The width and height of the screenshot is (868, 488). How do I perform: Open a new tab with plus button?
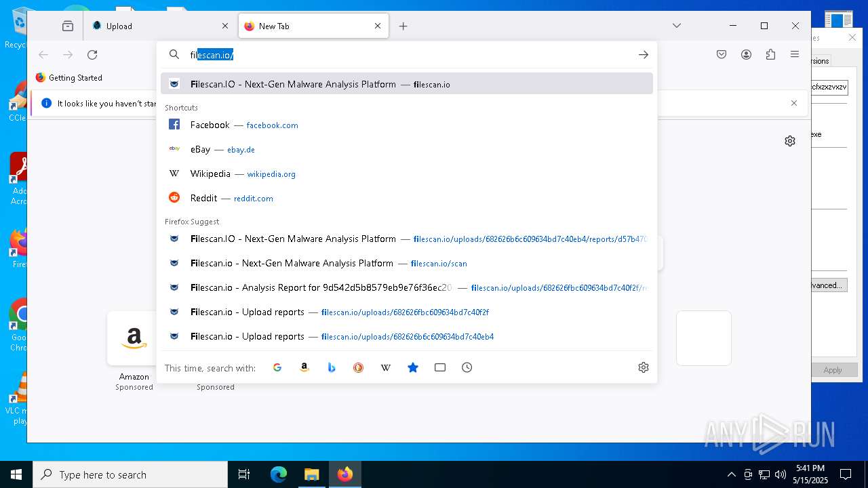click(403, 26)
